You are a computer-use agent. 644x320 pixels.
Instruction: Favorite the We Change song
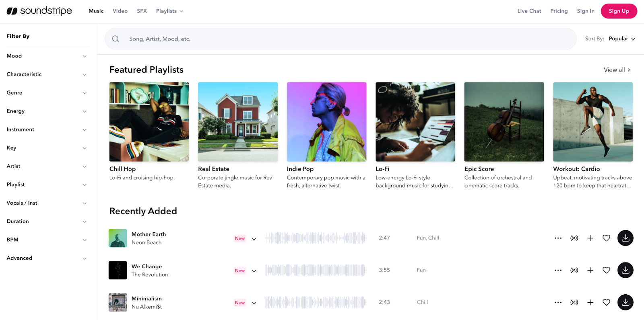[x=606, y=270]
